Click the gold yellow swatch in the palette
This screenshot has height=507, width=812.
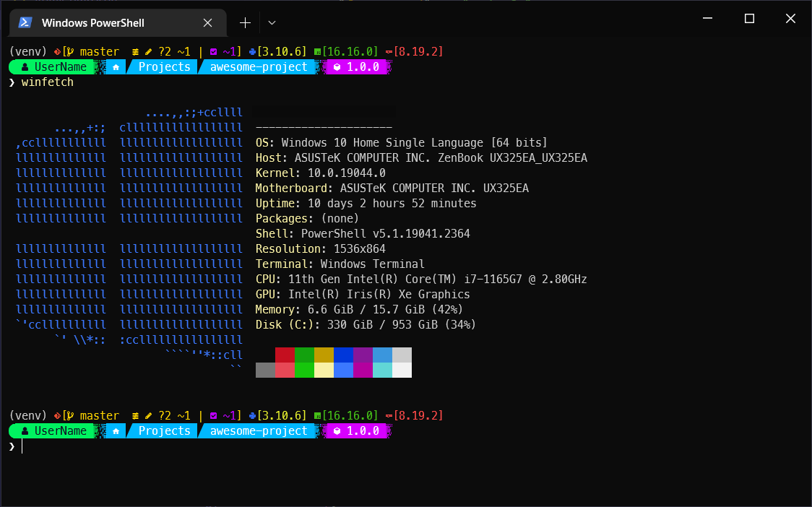(324, 355)
